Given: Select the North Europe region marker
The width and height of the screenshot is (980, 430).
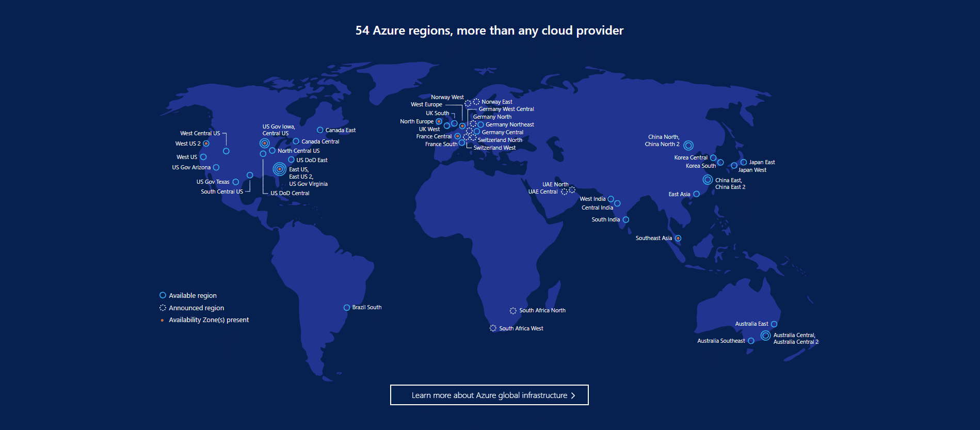Looking at the screenshot, I should tap(439, 121).
